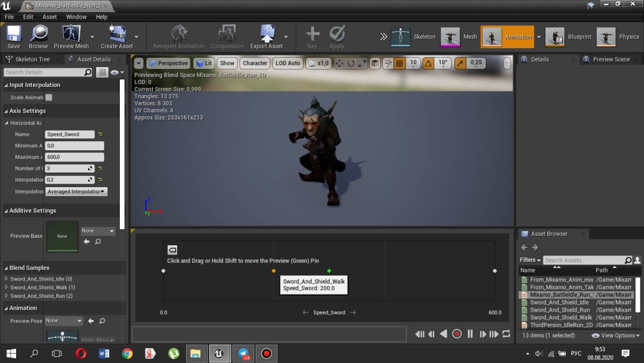Click the Compression toolbar icon
644x363 pixels.
[227, 37]
